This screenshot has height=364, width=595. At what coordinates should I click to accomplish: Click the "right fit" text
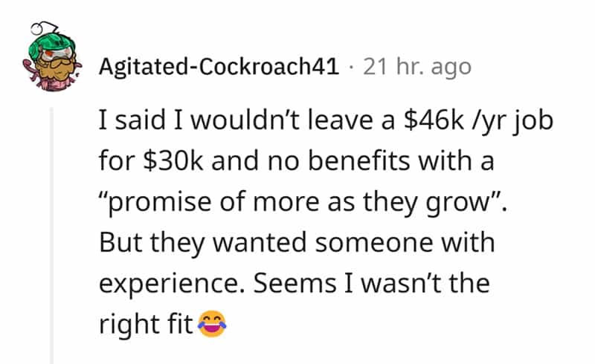pyautogui.click(x=145, y=323)
